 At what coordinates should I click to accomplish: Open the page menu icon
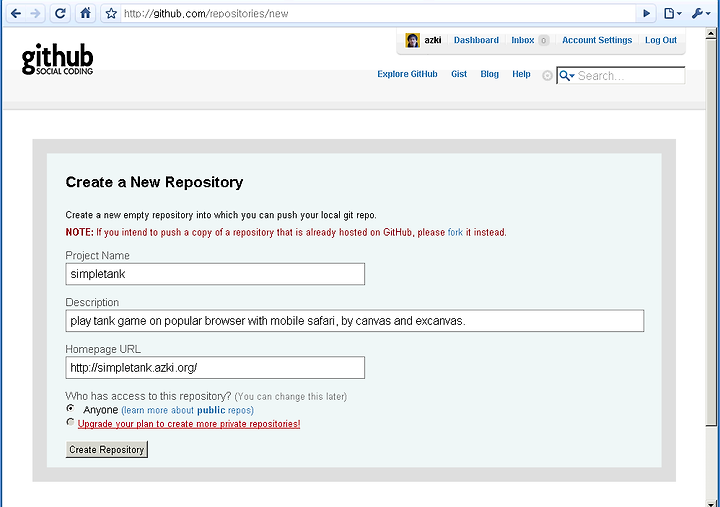point(673,13)
